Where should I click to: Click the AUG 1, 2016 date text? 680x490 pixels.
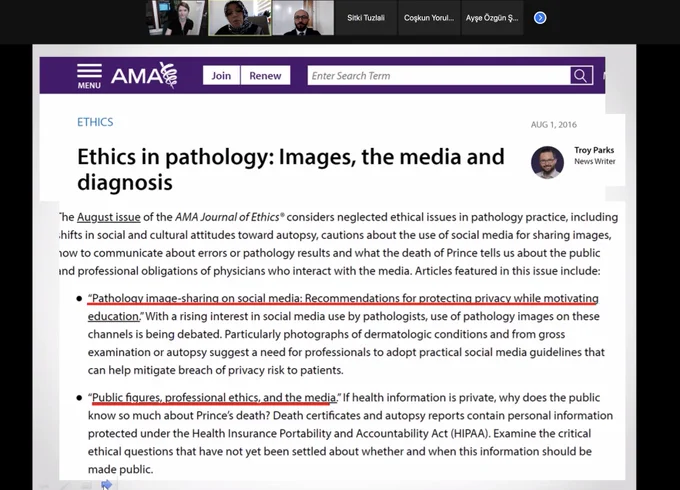554,125
